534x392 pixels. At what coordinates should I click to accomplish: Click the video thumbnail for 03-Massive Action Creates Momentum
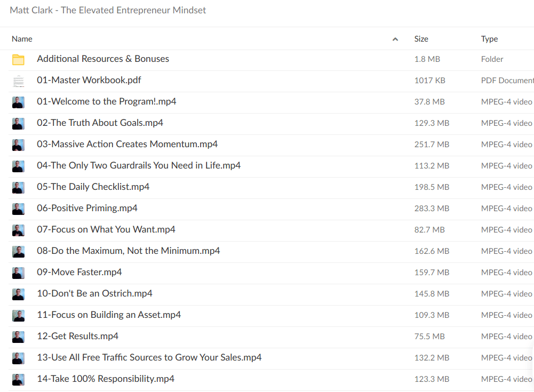18,145
